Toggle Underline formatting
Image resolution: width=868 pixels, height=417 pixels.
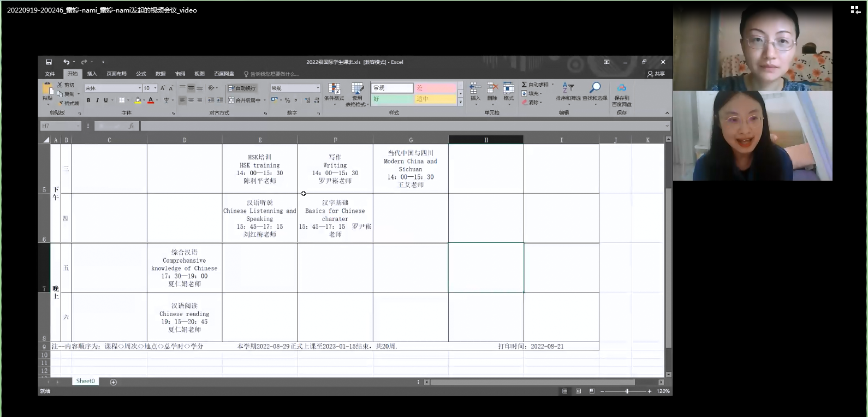tap(105, 100)
